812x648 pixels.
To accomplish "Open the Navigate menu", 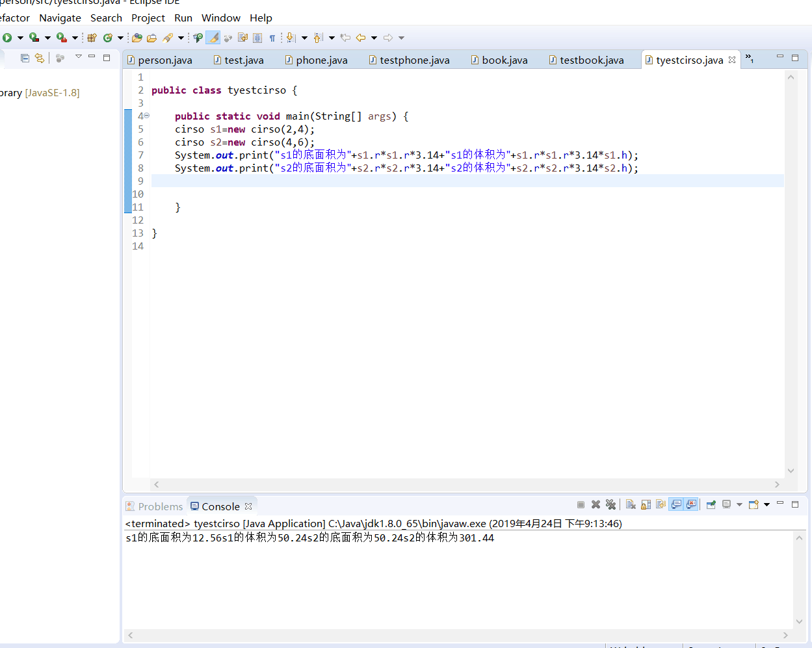I will coord(60,18).
